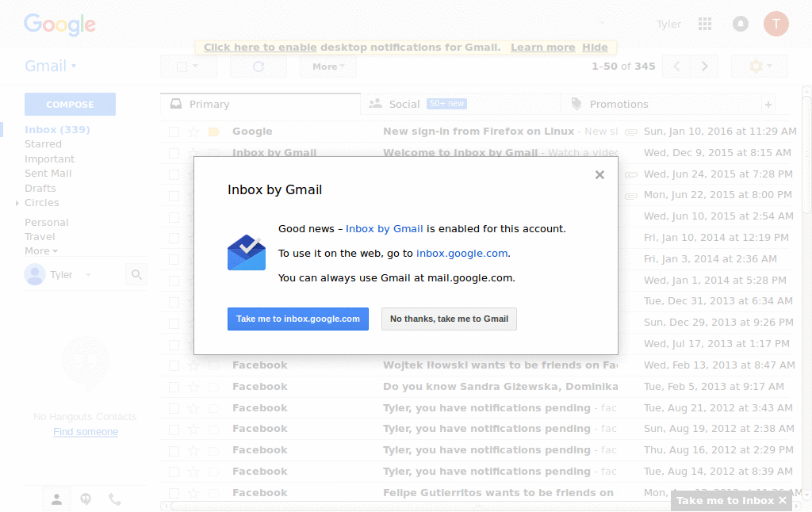Open the Google apps grid
Image resolution: width=812 pixels, height=512 pixels.
(705, 24)
